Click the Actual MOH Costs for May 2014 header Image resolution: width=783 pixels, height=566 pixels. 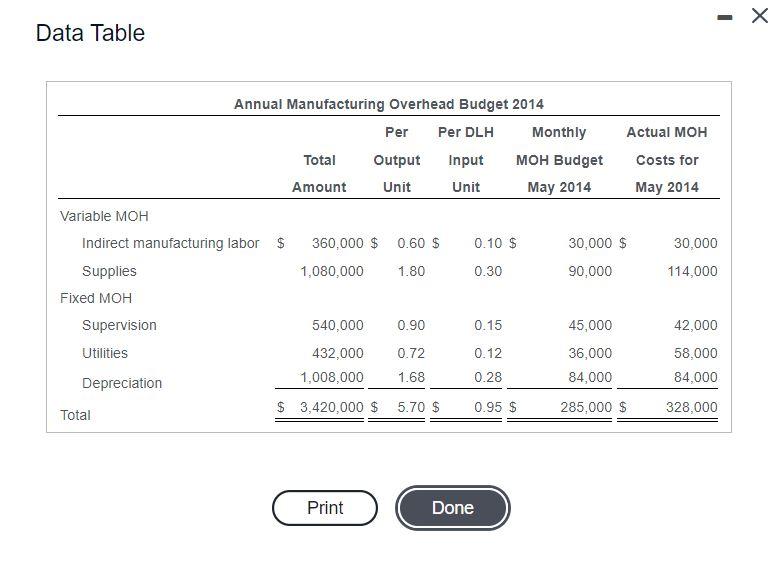[x=667, y=159]
